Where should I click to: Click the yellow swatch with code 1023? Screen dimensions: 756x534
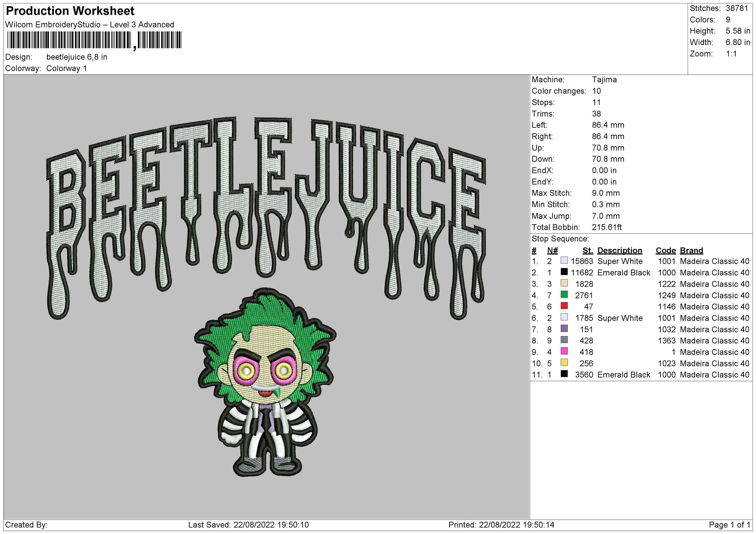pos(564,362)
